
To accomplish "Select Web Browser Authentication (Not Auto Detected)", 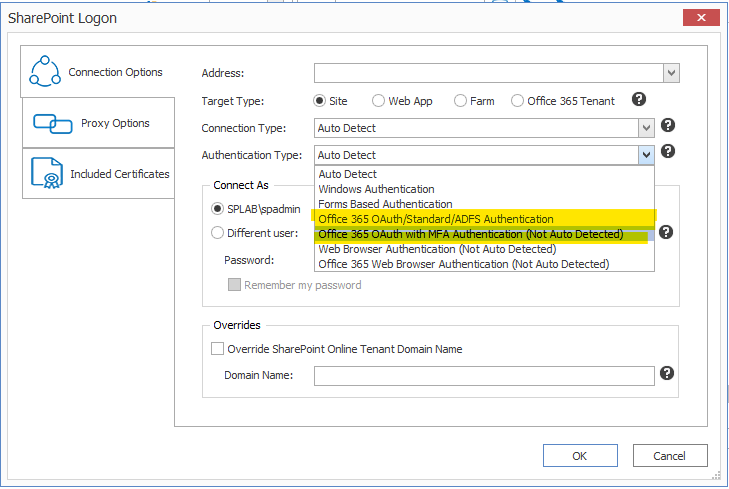I will [x=484, y=249].
